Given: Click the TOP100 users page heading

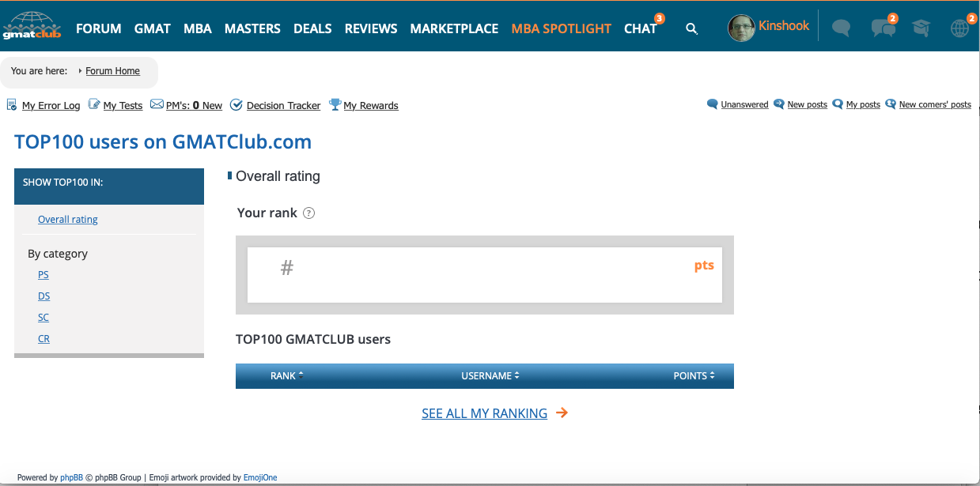Looking at the screenshot, I should [x=163, y=142].
